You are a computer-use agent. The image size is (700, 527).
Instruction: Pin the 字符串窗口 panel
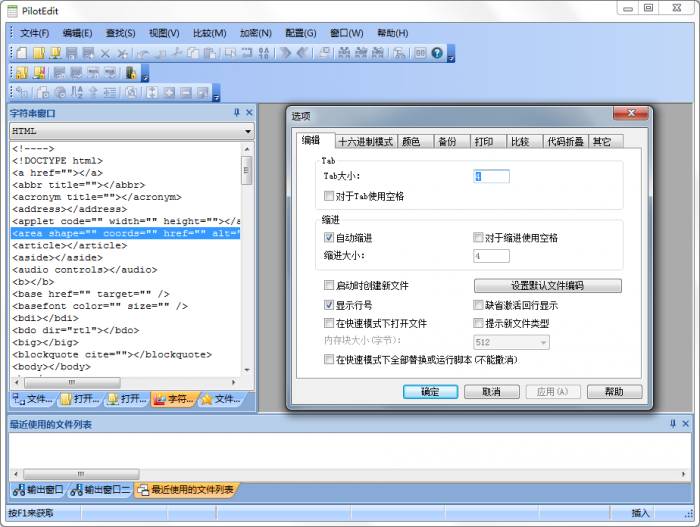(x=237, y=113)
